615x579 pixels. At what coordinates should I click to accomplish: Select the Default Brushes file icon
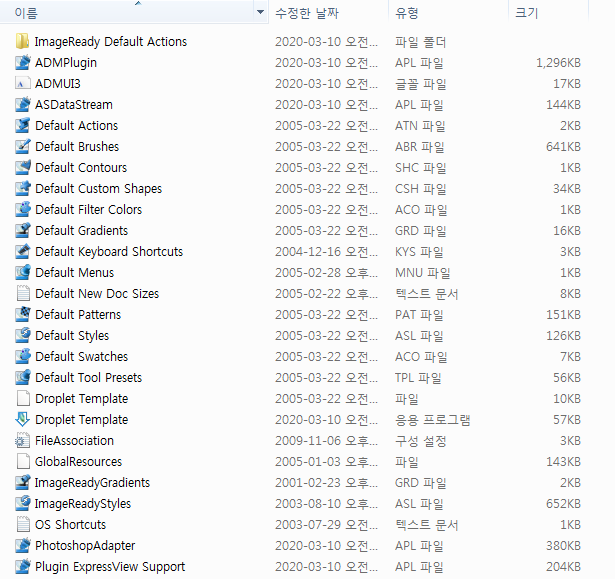pos(23,146)
